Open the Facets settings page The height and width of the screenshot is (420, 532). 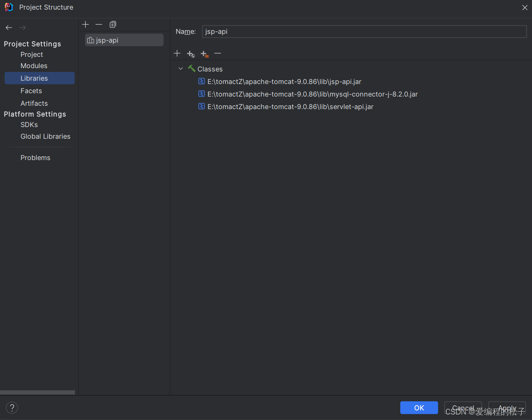(31, 91)
